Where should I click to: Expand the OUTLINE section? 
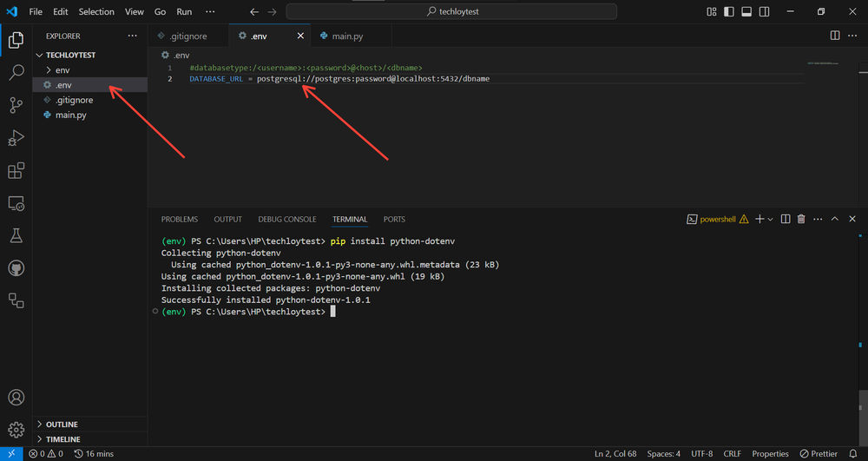click(62, 425)
